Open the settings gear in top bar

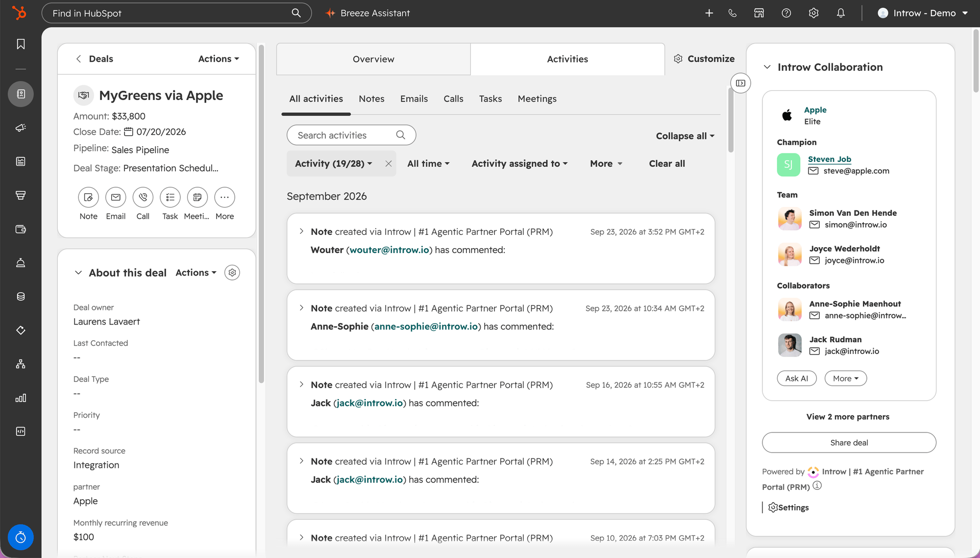click(814, 13)
